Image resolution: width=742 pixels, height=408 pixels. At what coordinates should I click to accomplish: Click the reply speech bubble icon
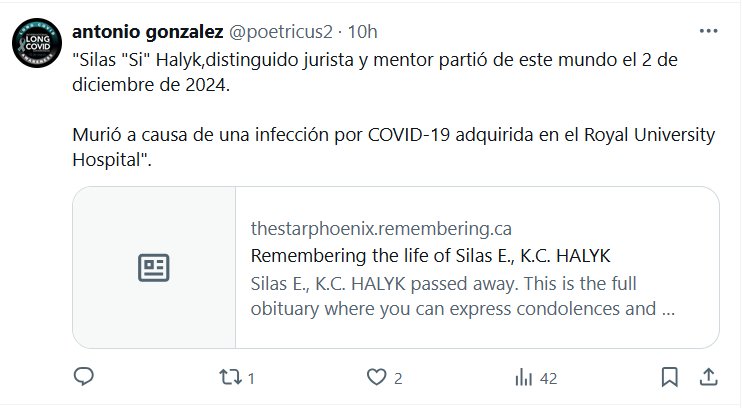[85, 377]
